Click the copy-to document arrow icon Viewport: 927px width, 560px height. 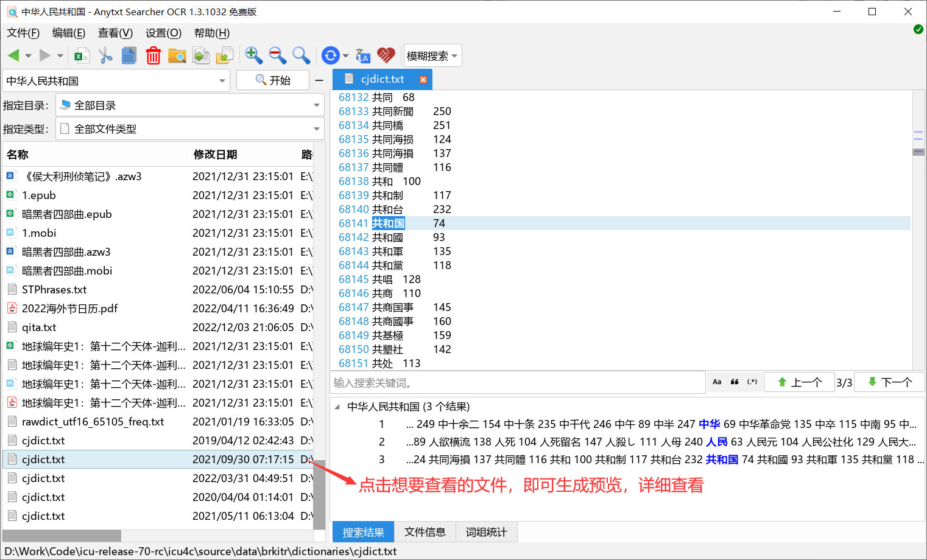point(200,55)
